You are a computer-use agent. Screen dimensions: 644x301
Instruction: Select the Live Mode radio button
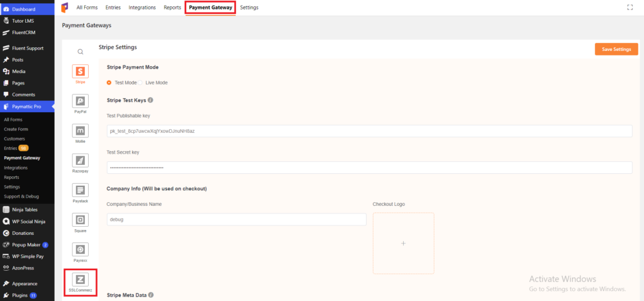pyautogui.click(x=140, y=82)
